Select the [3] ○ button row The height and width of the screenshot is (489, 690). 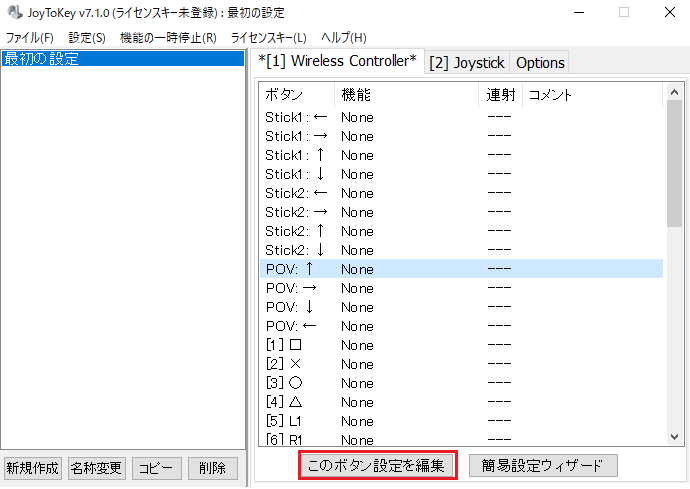tap(462, 382)
